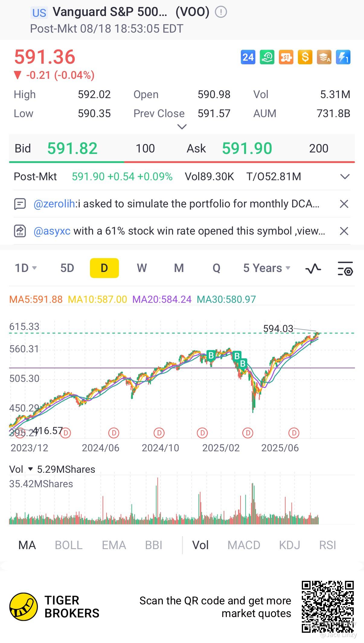Screen dimensions: 364x643
Task: Tap the yellow dollar sign badge
Action: click(x=305, y=57)
